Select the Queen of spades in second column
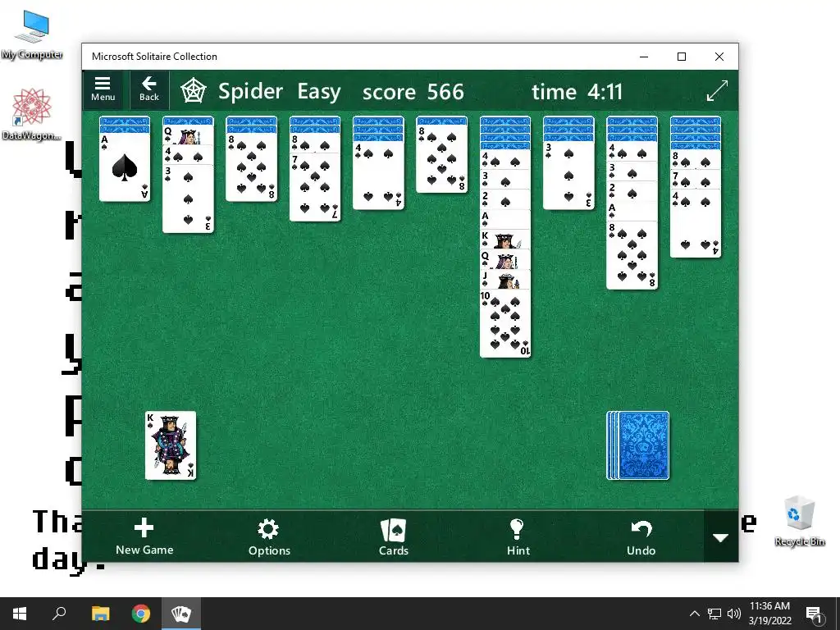 (188, 135)
